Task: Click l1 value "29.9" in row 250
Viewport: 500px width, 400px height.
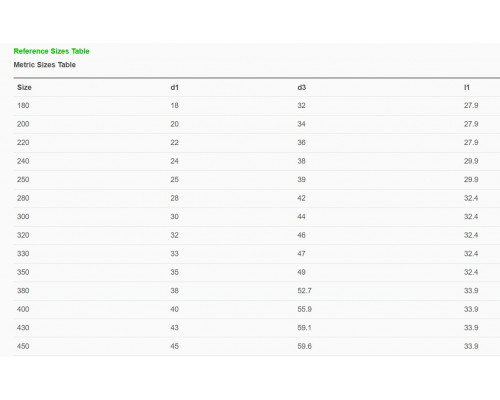Action: click(471, 179)
